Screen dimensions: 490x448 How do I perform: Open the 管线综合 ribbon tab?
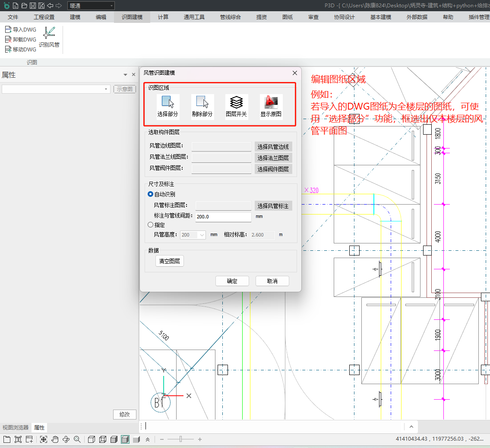coord(230,17)
